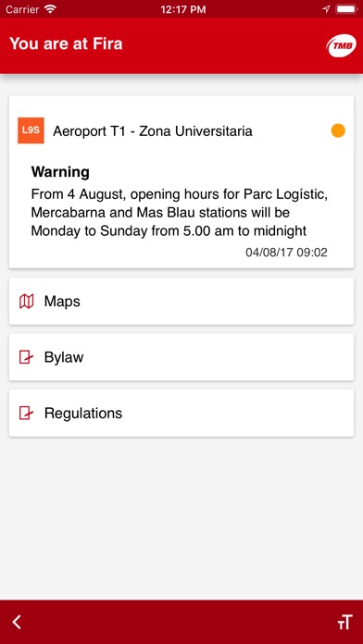The height and width of the screenshot is (644, 363).
Task: Tap the Aeroport T1 - Zona Universitaria title
Action: (x=153, y=131)
